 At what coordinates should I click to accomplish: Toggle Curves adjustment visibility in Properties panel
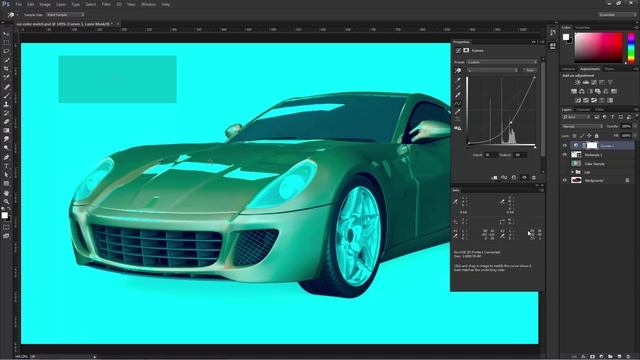tap(524, 178)
